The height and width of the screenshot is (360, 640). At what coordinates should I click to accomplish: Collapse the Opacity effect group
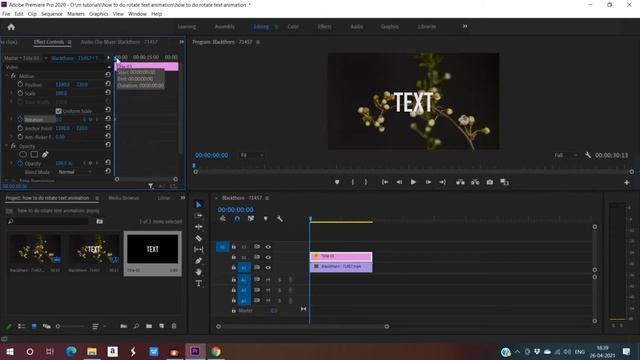(6, 146)
